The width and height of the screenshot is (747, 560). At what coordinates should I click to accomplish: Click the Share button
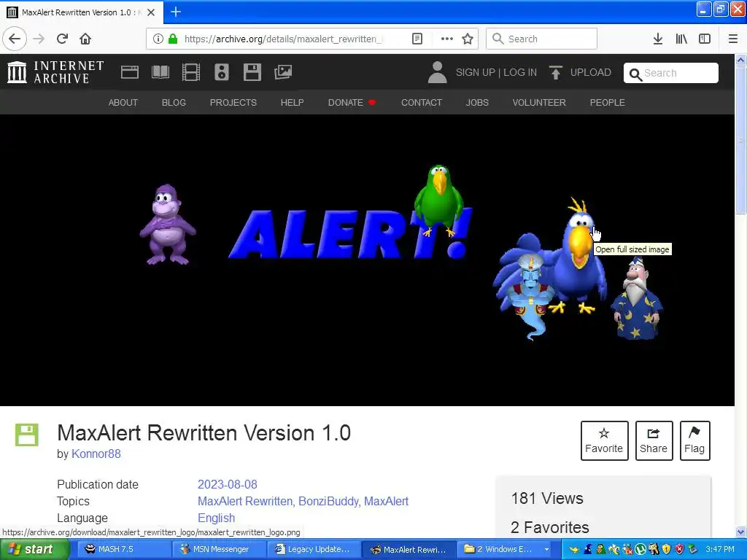click(x=654, y=440)
